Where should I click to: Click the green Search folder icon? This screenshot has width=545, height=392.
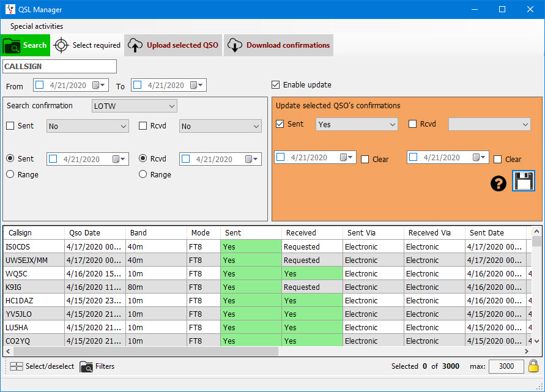12,45
